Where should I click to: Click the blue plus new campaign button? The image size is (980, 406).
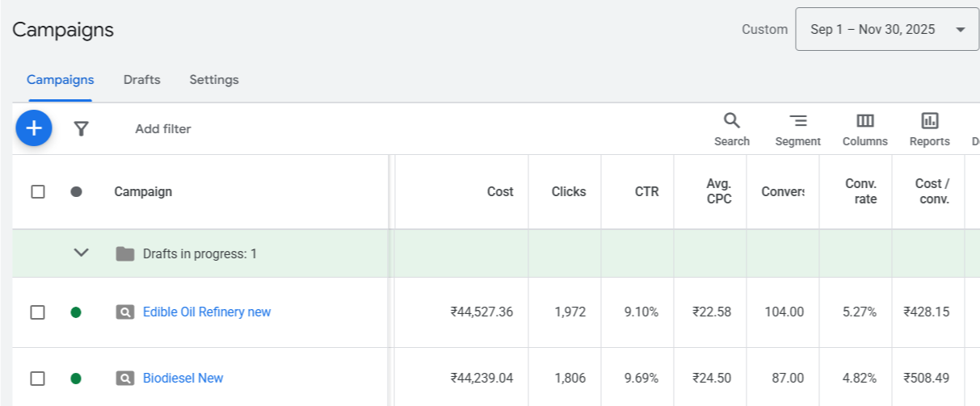(34, 128)
